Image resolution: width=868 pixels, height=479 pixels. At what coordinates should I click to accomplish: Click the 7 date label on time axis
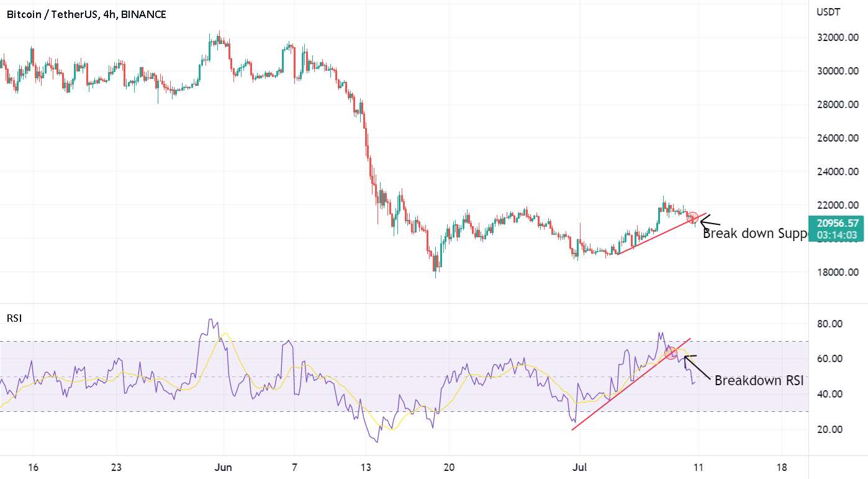coord(294,467)
